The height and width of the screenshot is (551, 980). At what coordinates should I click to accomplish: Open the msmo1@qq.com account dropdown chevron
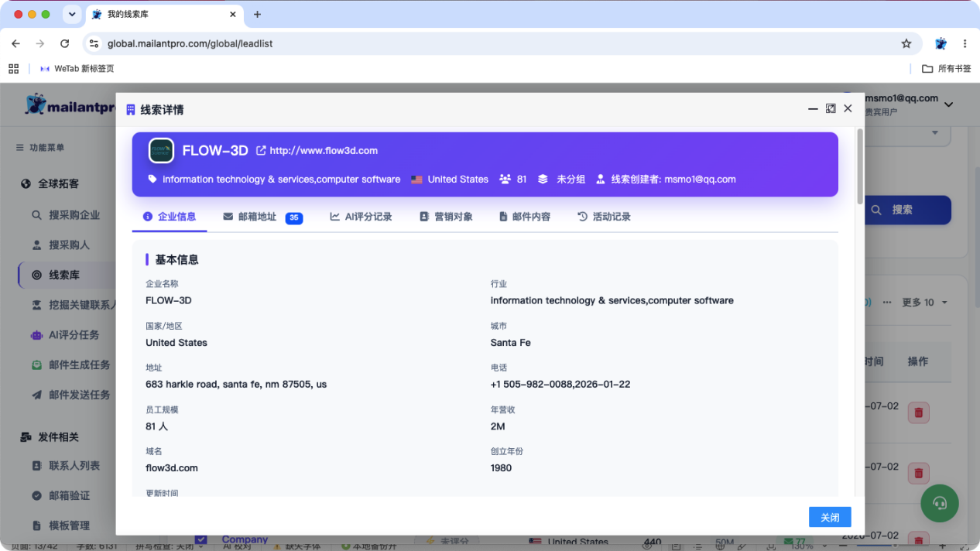(x=949, y=104)
